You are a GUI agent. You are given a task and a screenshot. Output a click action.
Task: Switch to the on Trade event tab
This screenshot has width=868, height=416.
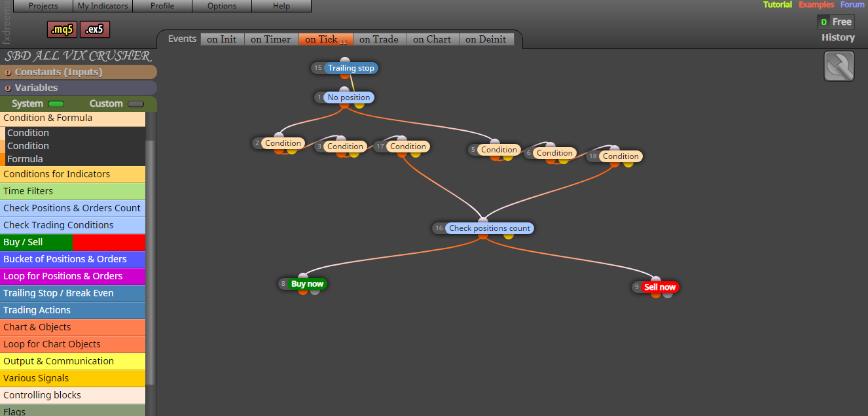pyautogui.click(x=379, y=39)
